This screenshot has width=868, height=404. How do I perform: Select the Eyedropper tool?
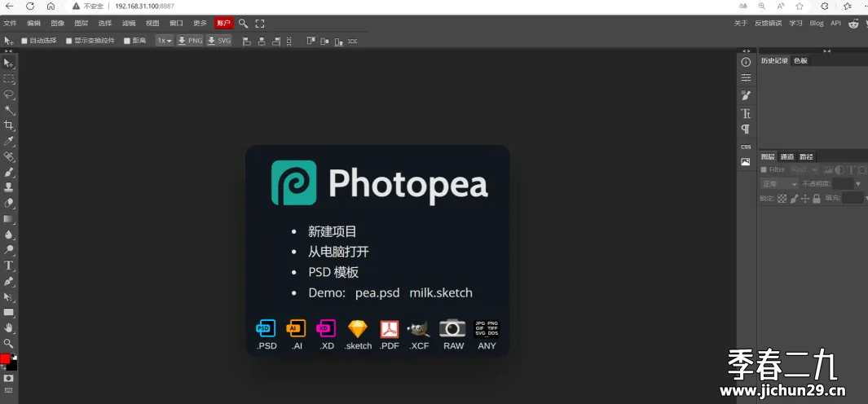click(9, 141)
